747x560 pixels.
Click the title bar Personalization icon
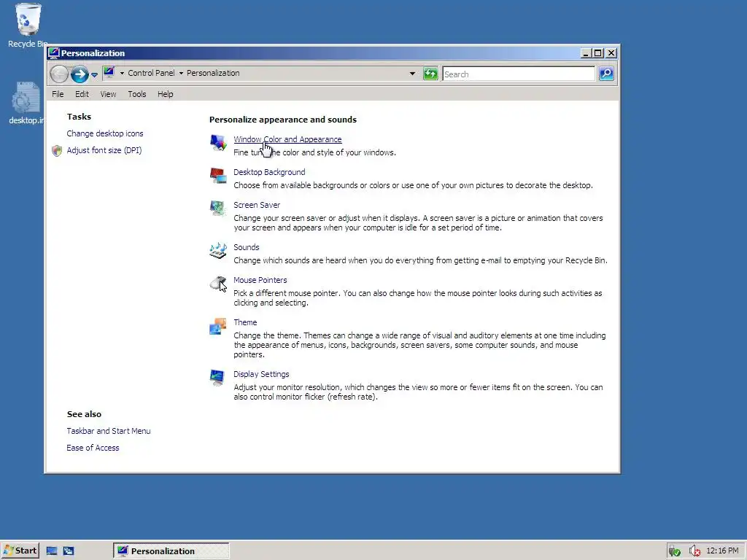tap(54, 52)
